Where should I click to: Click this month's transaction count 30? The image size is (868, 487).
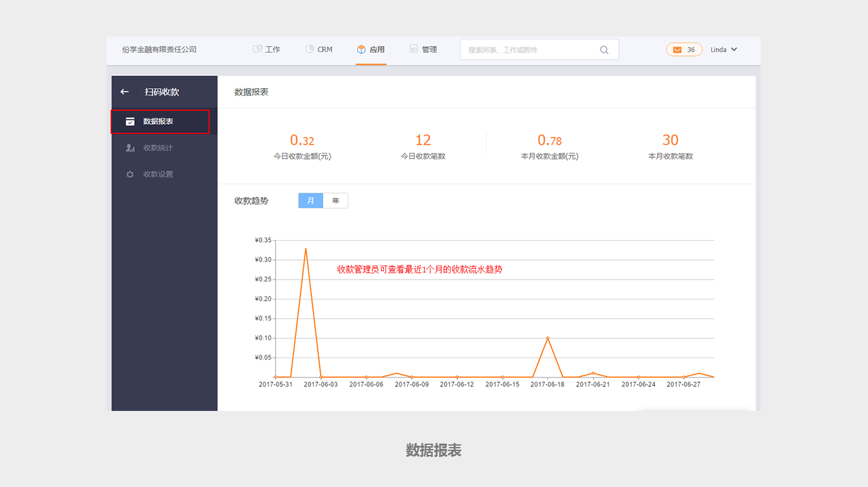point(670,140)
